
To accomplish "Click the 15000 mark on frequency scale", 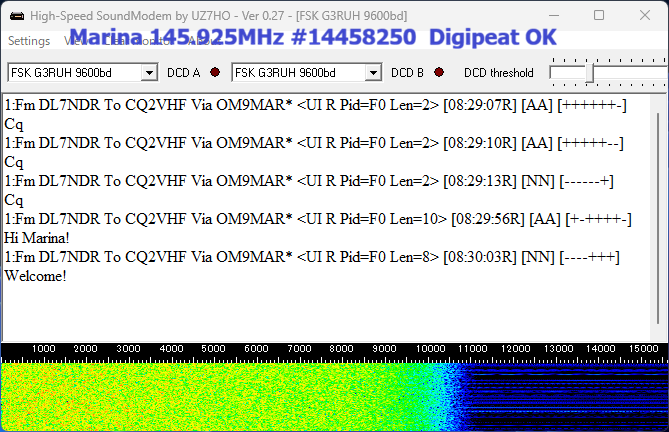I will click(643, 349).
